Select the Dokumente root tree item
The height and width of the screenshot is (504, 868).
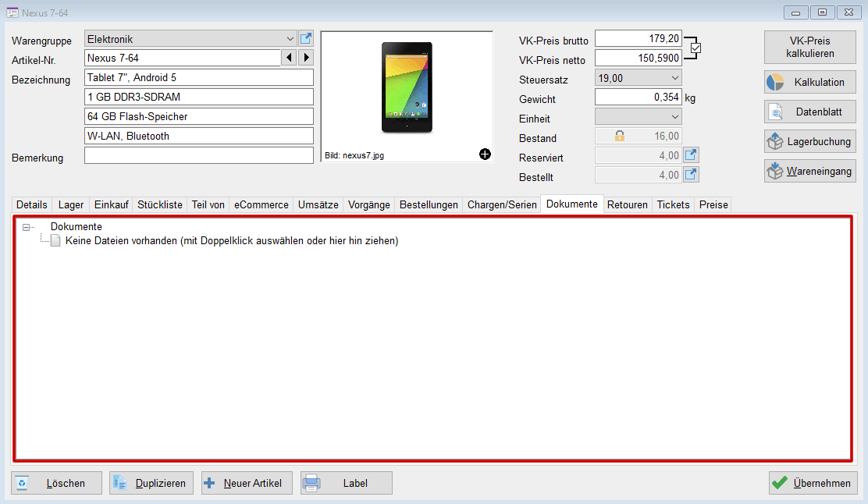(76, 227)
